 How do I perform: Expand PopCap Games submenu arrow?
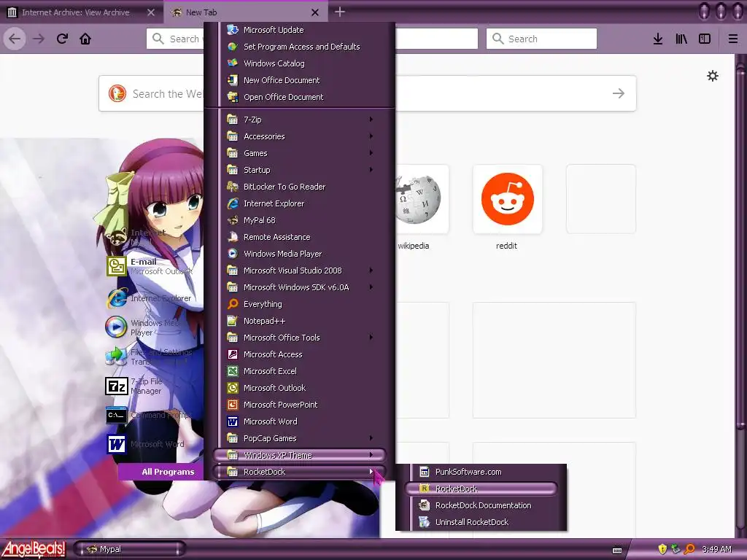click(371, 438)
